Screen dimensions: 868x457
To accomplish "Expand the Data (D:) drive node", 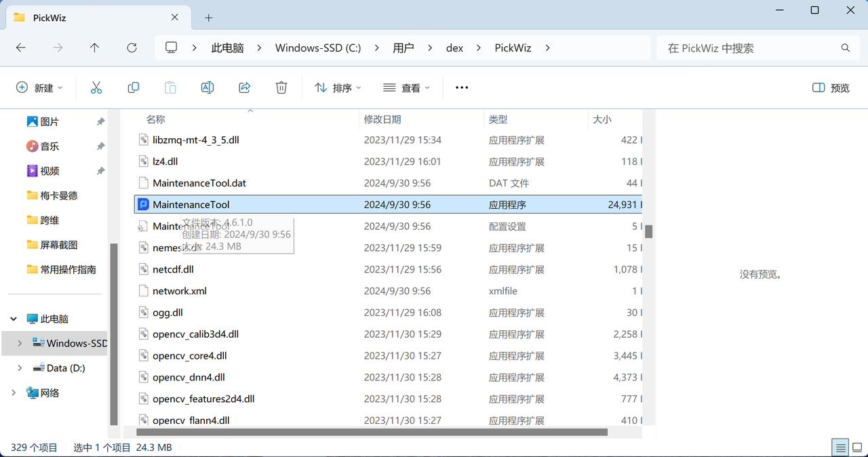I will click(20, 367).
